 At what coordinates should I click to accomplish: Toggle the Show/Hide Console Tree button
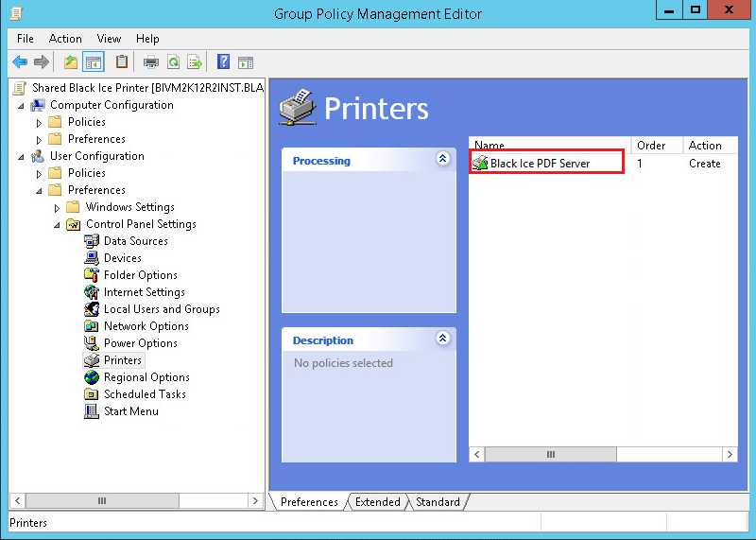click(94, 62)
